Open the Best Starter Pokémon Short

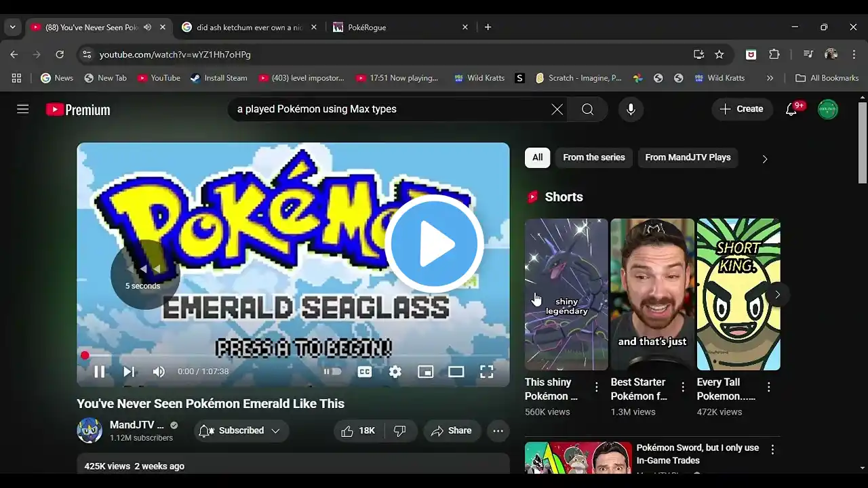click(x=652, y=294)
